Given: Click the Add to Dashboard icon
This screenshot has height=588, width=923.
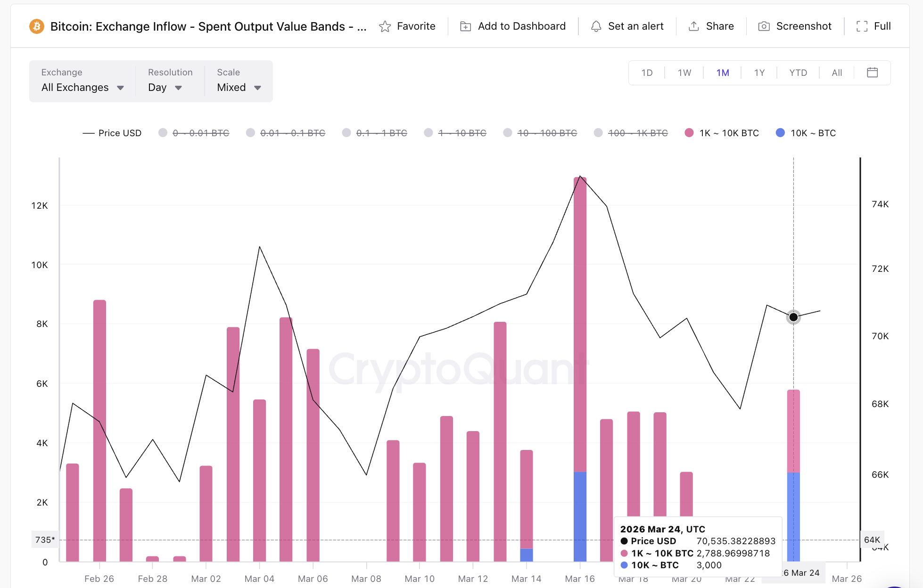Looking at the screenshot, I should coord(466,26).
